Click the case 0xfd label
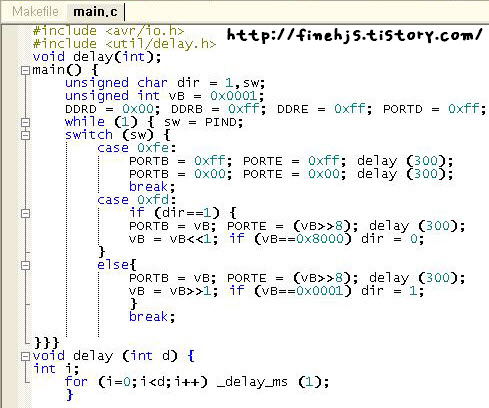The height and width of the screenshot is (408, 489). [136, 200]
